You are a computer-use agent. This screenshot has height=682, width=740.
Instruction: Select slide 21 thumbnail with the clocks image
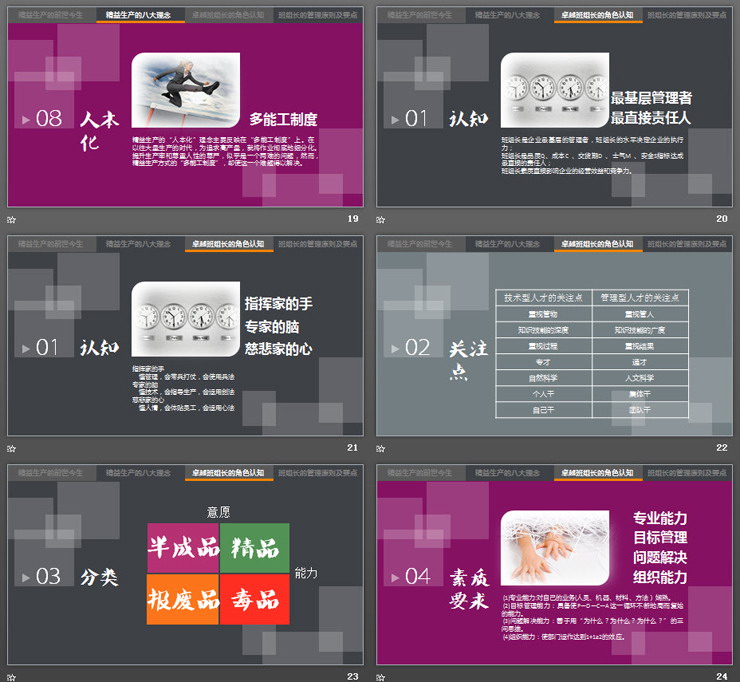(x=183, y=335)
